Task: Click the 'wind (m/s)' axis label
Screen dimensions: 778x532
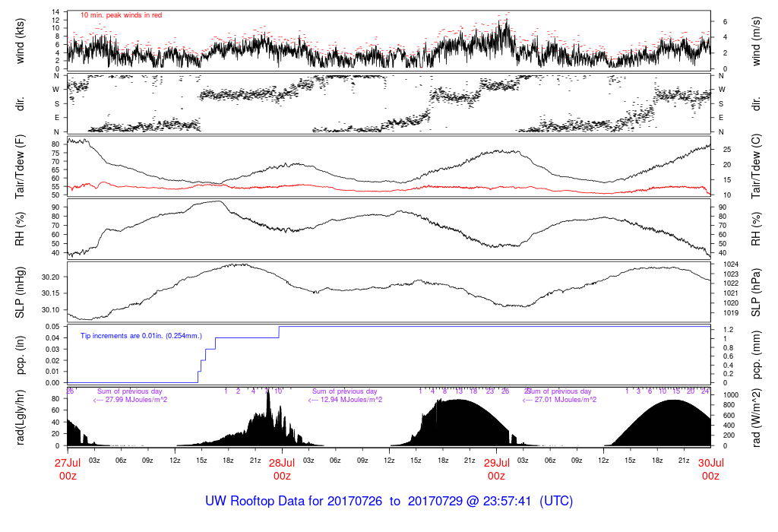Action: (x=756, y=41)
